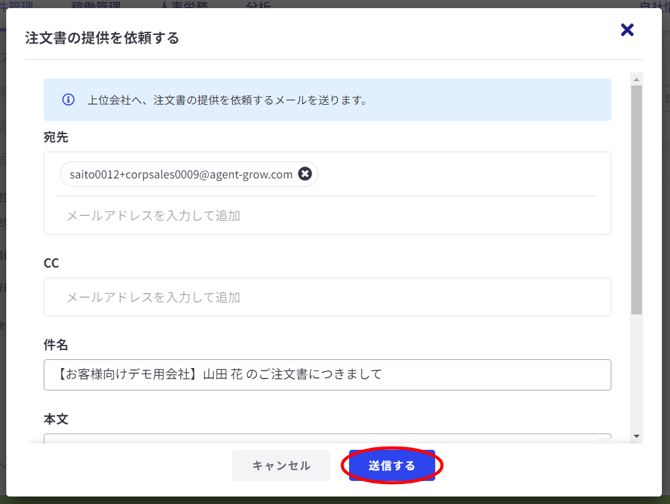This screenshot has width=670, height=504.
Task: Open the 分析 tab behind dialog
Action: click(258, 5)
